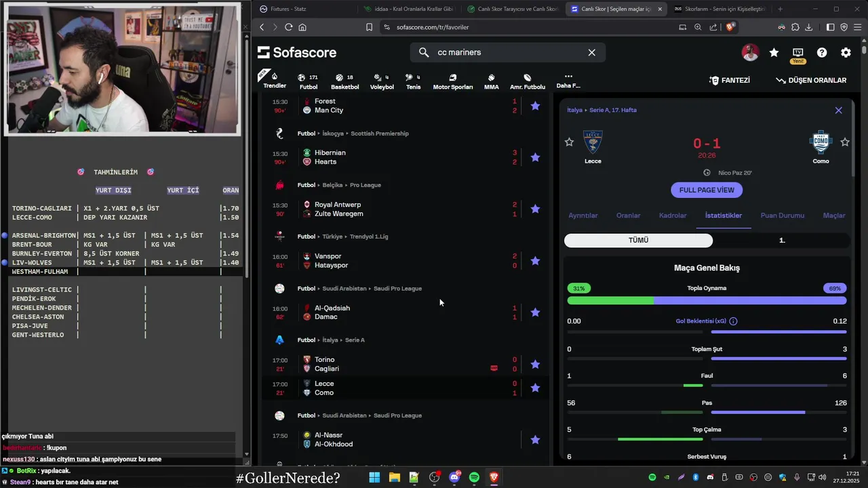Unfavorite the Al-Nassr vs Al-Okhdood match
The image size is (868, 488).
(535, 440)
